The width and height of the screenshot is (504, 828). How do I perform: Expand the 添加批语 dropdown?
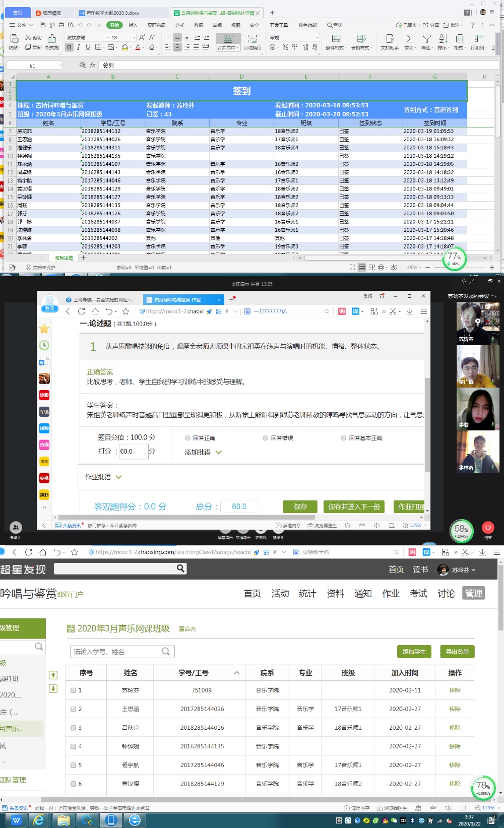(x=218, y=452)
